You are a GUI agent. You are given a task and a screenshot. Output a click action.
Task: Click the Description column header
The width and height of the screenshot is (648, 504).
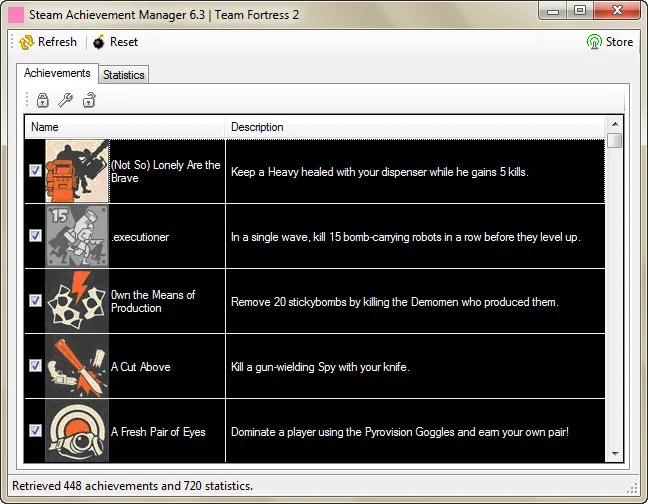(x=415, y=127)
